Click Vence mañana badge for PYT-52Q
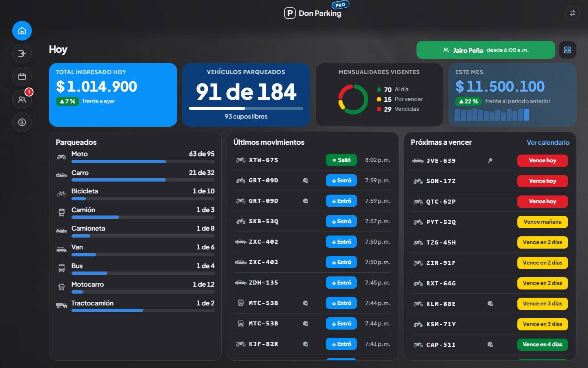Image resolution: width=588 pixels, height=368 pixels. (x=543, y=222)
